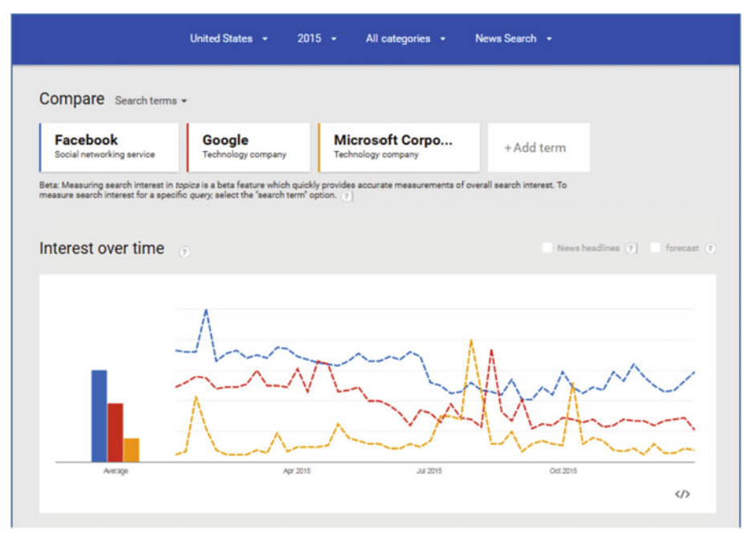Image resolution: width=756 pixels, height=538 pixels.
Task: Click the red Google average bar
Action: coord(116,432)
